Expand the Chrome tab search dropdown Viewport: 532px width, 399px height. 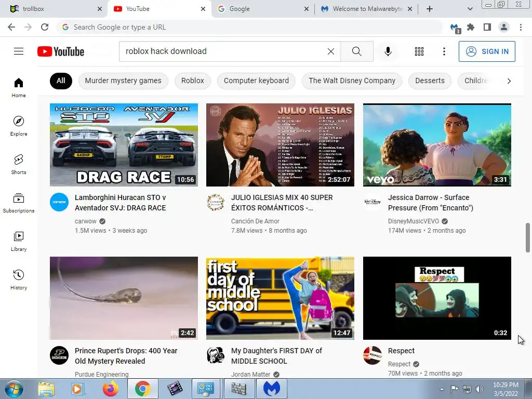470,9
